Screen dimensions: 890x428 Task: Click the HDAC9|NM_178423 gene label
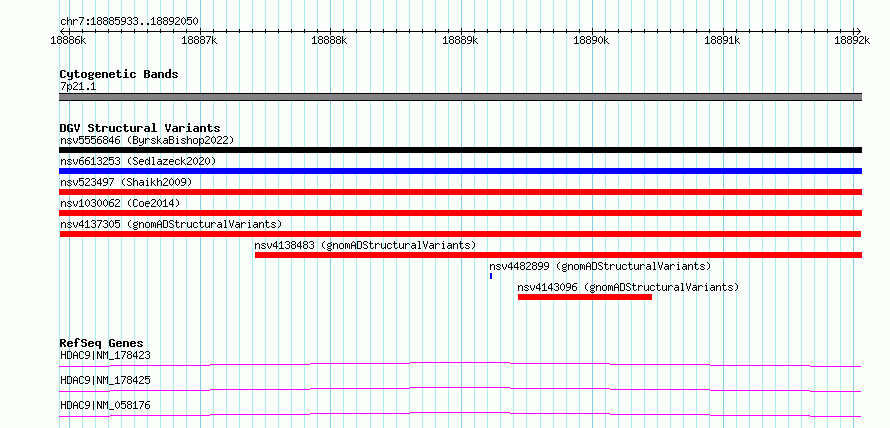pyautogui.click(x=105, y=355)
